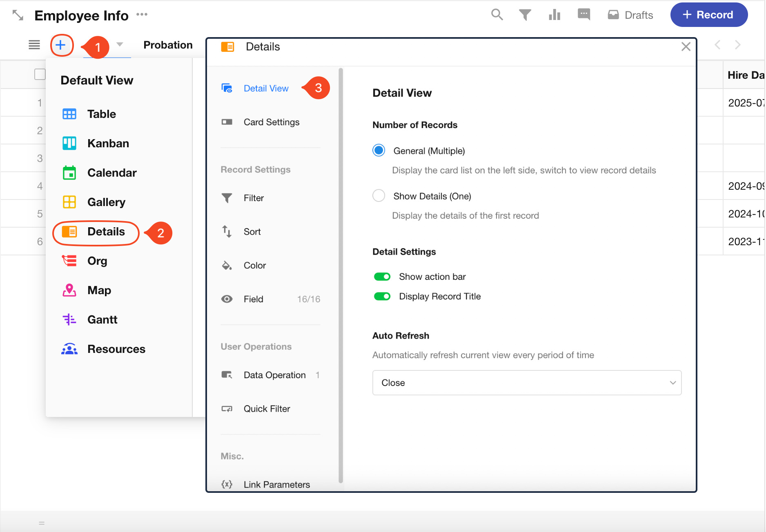
Task: Expand the Auto Refresh Close dropdown
Action: (527, 383)
